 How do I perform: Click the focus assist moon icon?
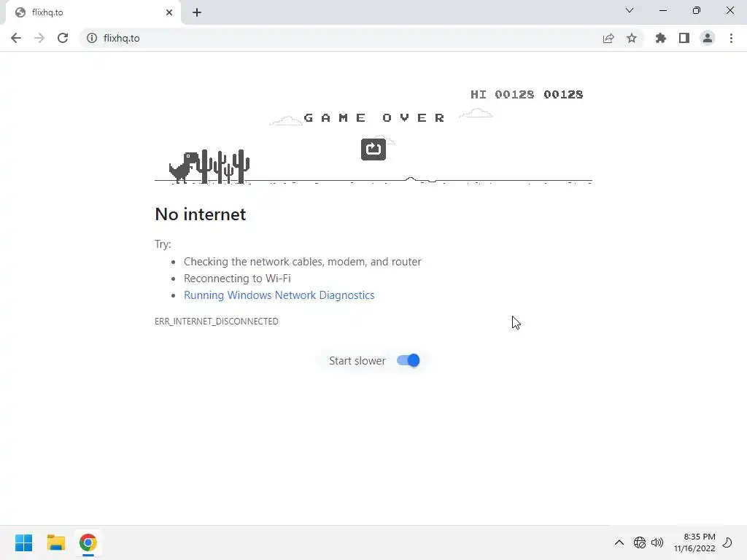click(727, 542)
